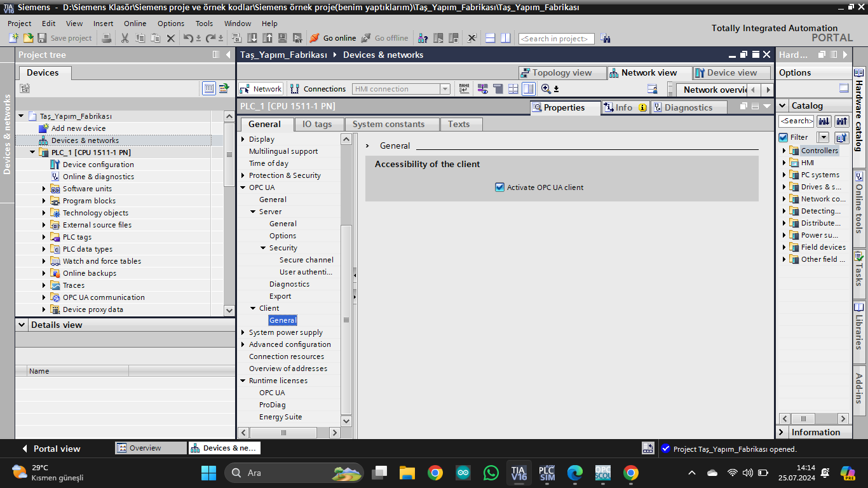Screen dimensions: 868x488
Task: Open PLCSIM from the taskbar
Action: coord(547,473)
